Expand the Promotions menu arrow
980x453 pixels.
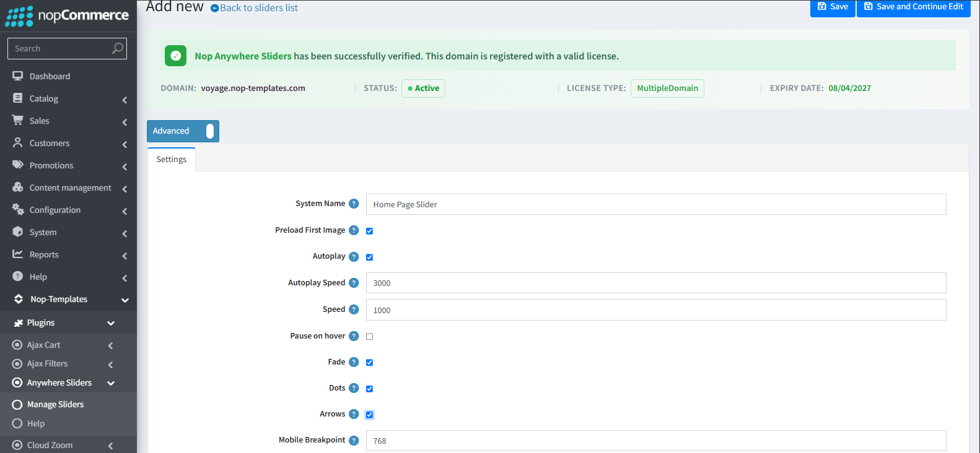pos(125,166)
